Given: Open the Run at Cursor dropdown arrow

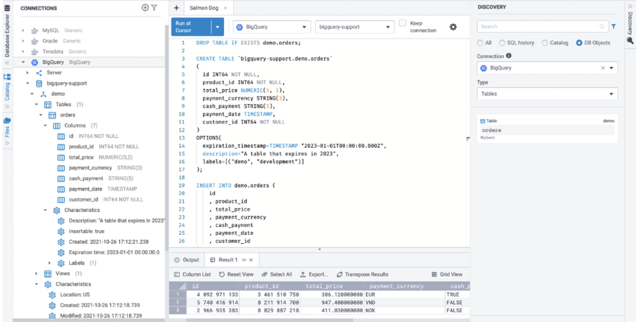Looking at the screenshot, I should click(218, 27).
